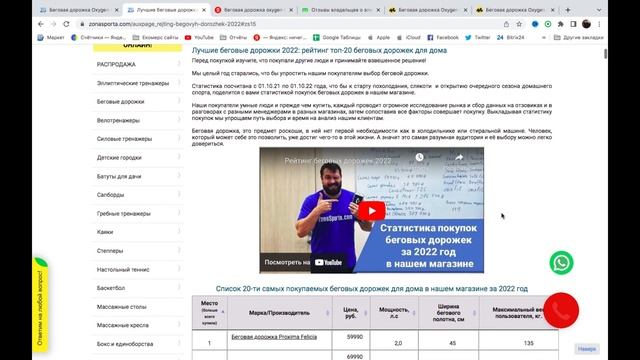
Task: Show hidden bookmarks via double chevron
Action: pyautogui.click(x=544, y=38)
